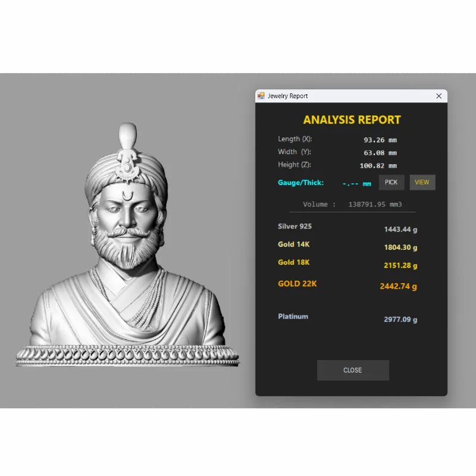This screenshot has height=476, width=476.
Task: Click the Gauge/Thick value field
Action: pyautogui.click(x=357, y=183)
